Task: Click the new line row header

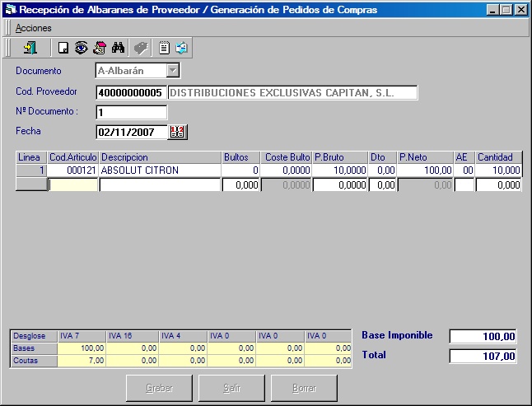Action: (31, 184)
